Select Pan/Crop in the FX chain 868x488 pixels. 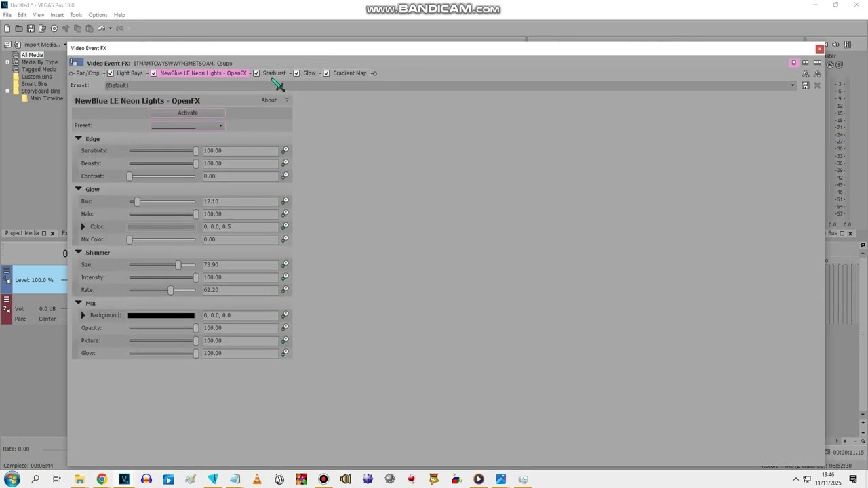87,73
